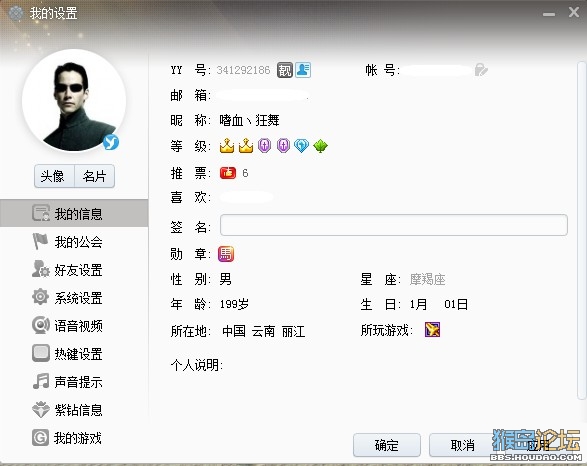Screen dimensions: 587x466
Task: Go to 好友设置 section
Action: 74,269
